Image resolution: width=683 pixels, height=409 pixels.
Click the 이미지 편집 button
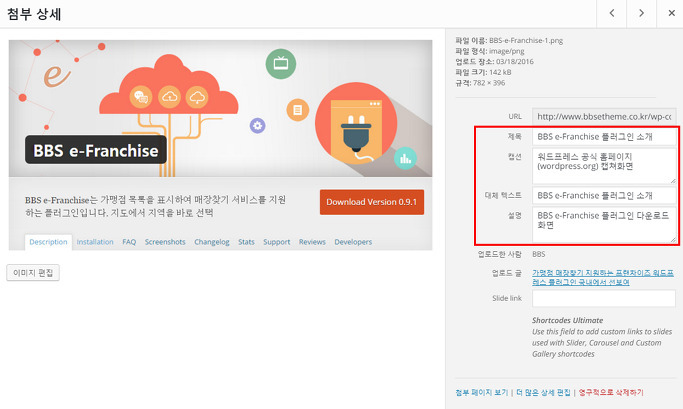[33, 273]
